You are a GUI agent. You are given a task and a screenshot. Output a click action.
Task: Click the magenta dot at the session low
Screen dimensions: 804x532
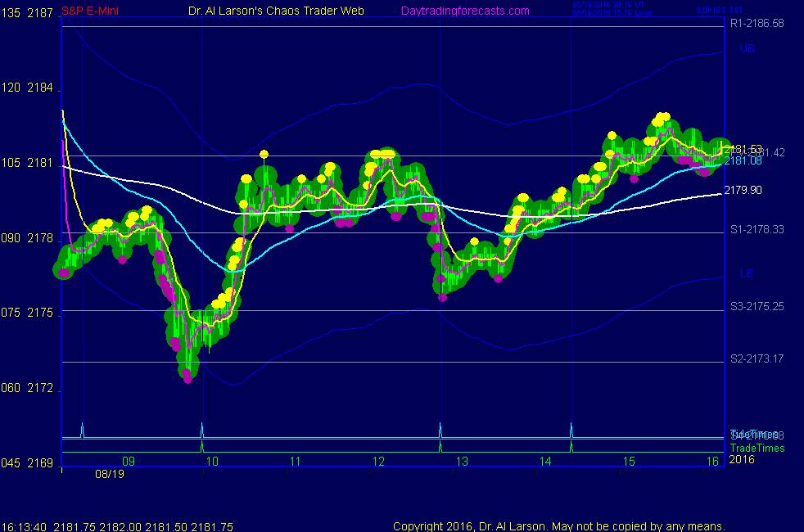coord(187,379)
